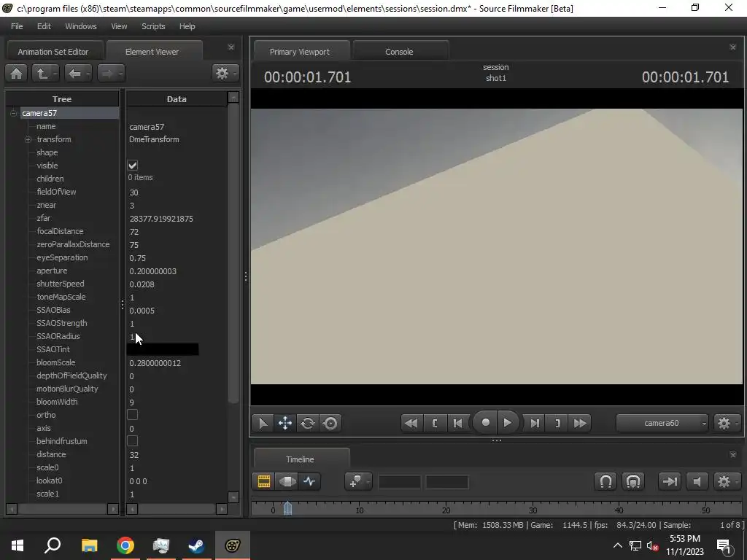The image size is (747, 560).
Task: Toggle frame snap magnet
Action: coord(632,481)
